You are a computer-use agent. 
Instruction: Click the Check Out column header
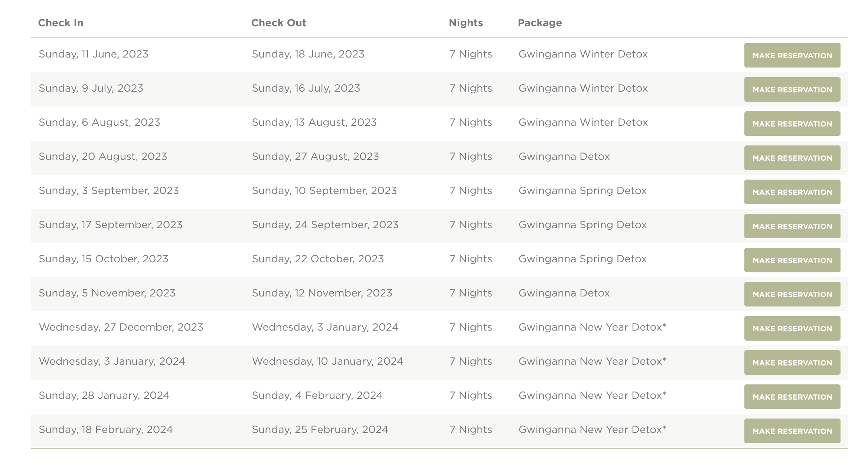(x=278, y=23)
